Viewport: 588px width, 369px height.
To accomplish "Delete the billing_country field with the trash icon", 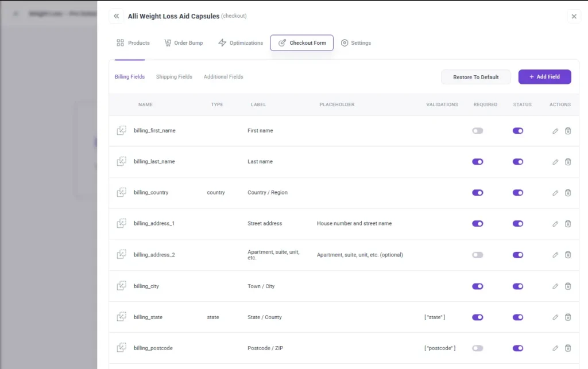I will click(x=568, y=193).
